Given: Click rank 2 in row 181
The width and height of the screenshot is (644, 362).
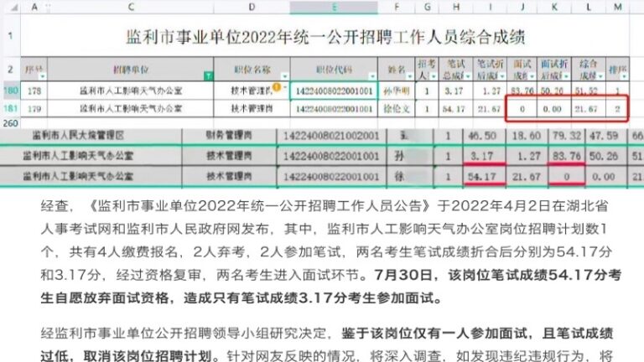Looking at the screenshot, I should [x=617, y=109].
